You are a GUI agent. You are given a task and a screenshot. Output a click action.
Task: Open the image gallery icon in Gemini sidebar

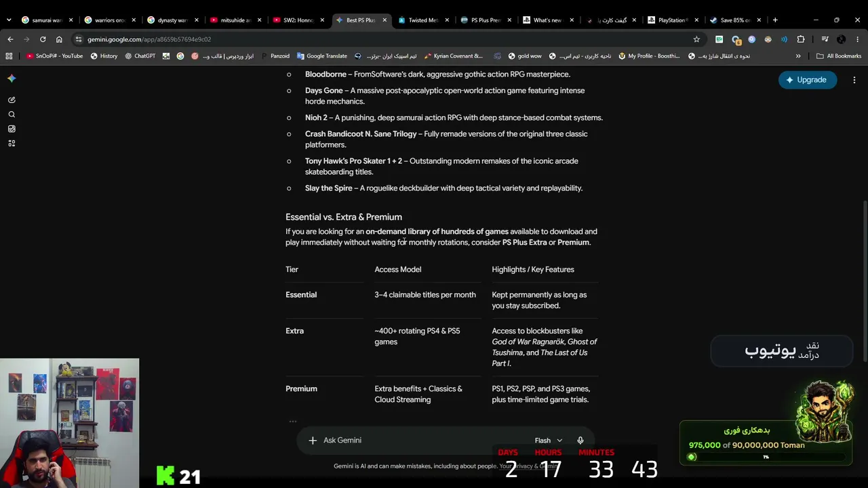[x=12, y=129]
